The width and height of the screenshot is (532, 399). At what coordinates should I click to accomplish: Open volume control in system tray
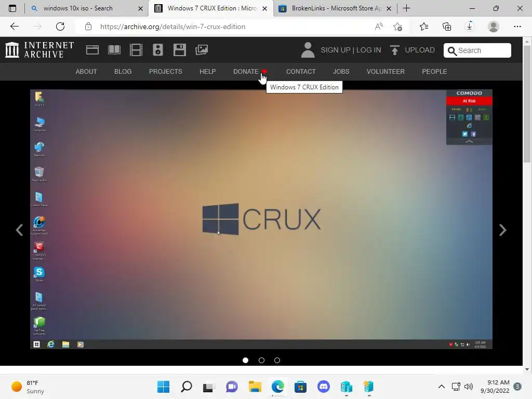[x=469, y=387]
